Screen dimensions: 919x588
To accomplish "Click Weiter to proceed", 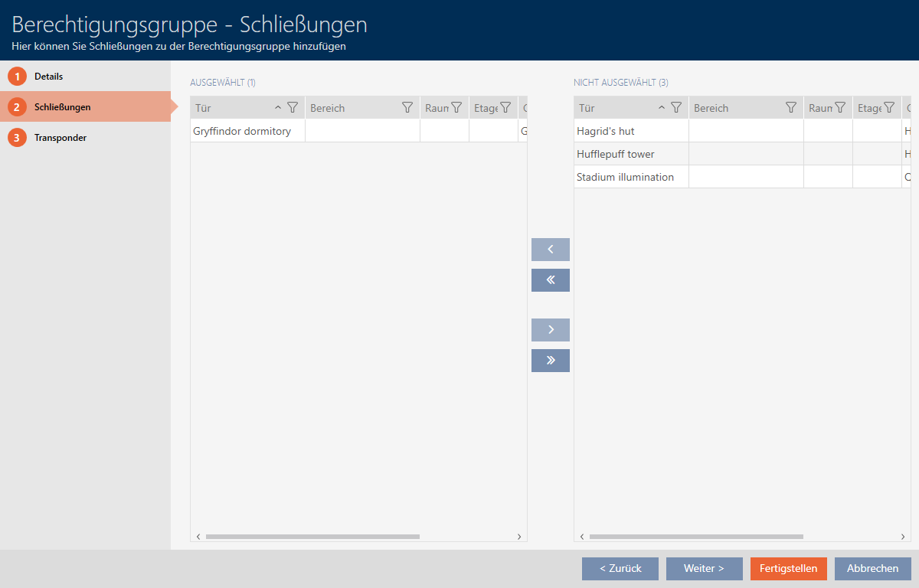I will coord(704,569).
